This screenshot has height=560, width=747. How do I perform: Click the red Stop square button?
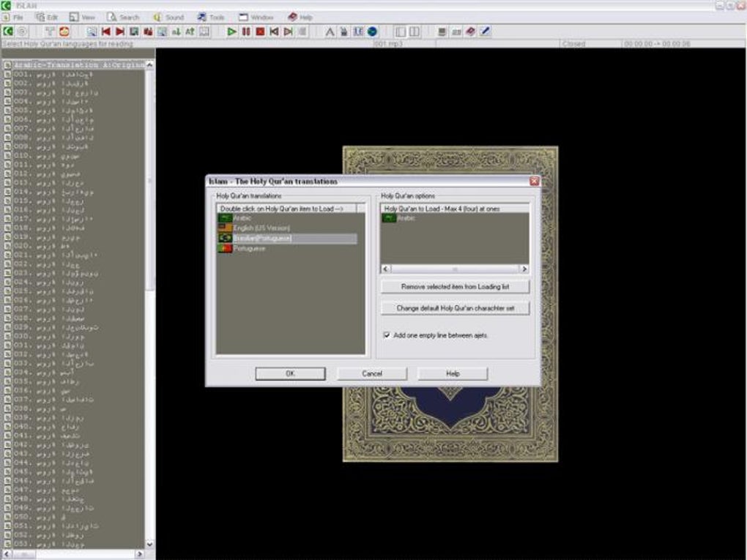(260, 31)
